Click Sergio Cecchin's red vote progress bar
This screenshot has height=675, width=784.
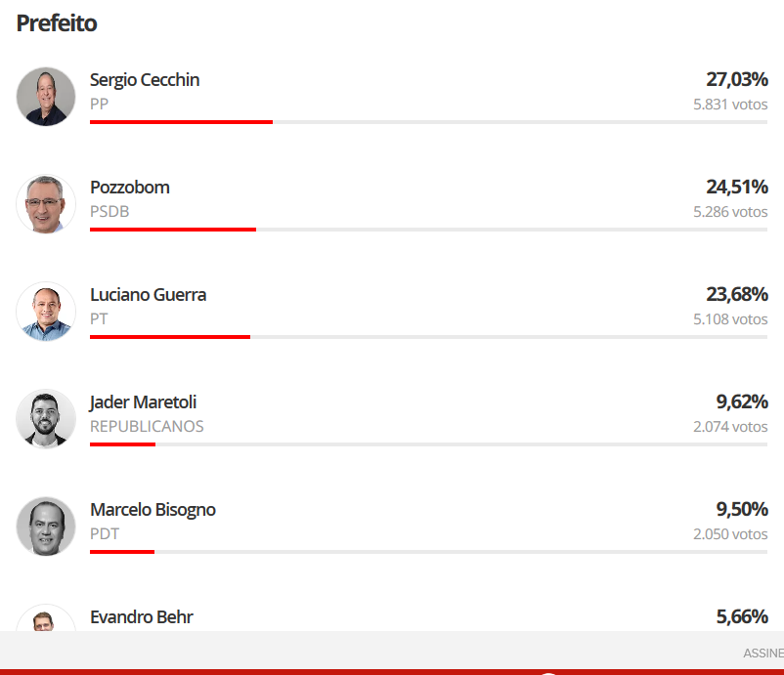tap(181, 122)
